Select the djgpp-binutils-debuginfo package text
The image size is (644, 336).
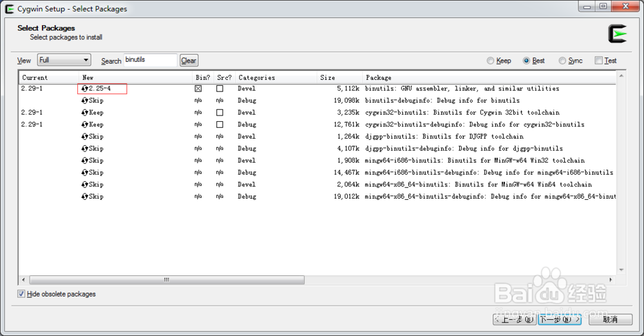coord(464,148)
